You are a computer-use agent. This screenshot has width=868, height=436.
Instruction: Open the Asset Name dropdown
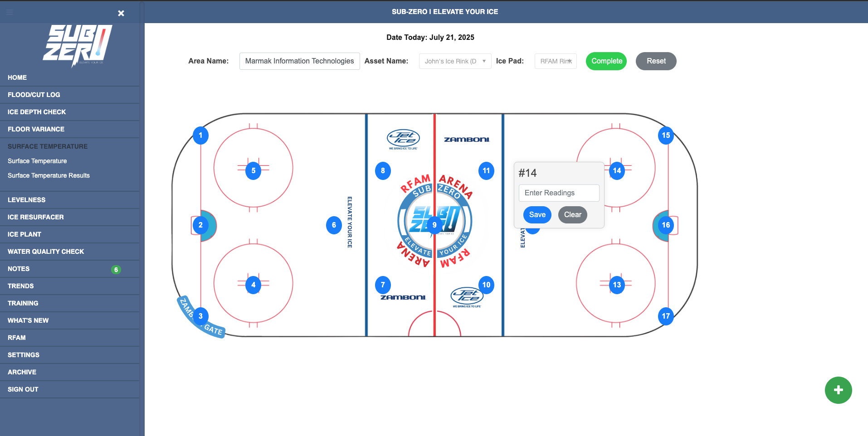[x=455, y=61]
